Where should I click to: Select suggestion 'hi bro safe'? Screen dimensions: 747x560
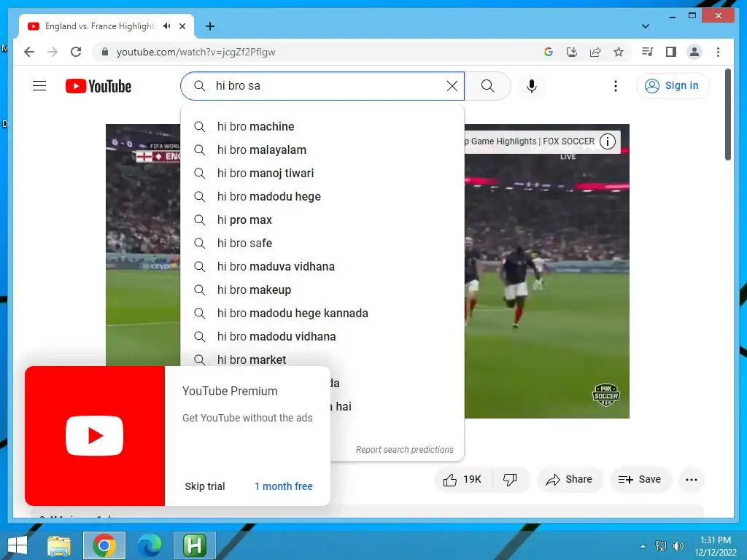pyautogui.click(x=322, y=243)
